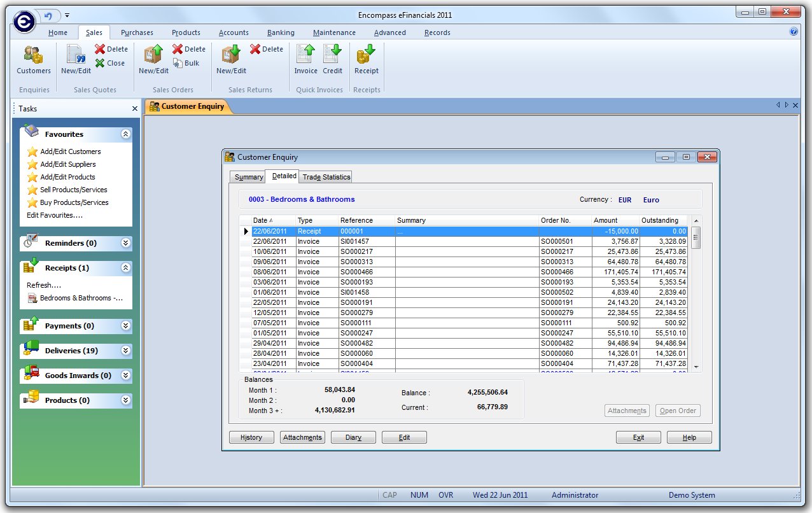Viewport: 812px width, 513px height.
Task: Select the receipt row 000001
Action: 470,232
